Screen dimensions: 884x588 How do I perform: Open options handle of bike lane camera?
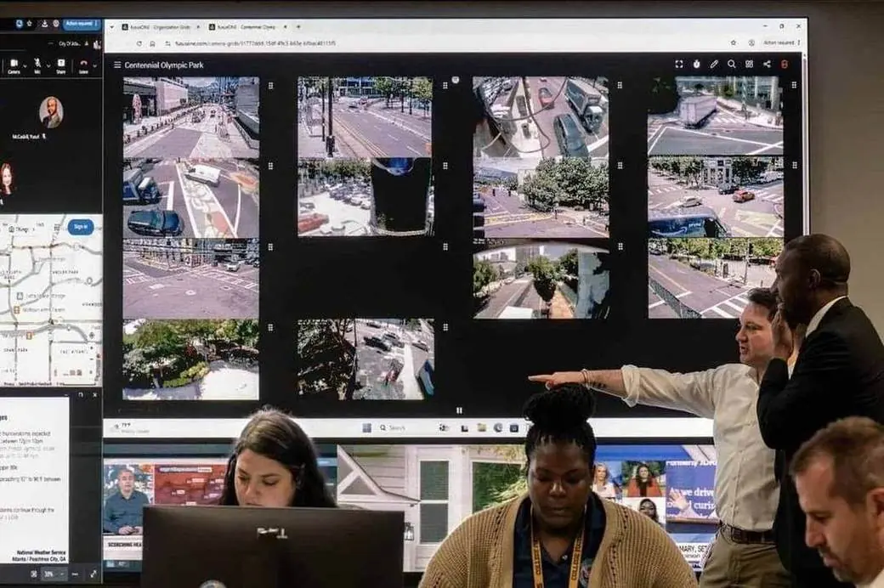point(270,167)
